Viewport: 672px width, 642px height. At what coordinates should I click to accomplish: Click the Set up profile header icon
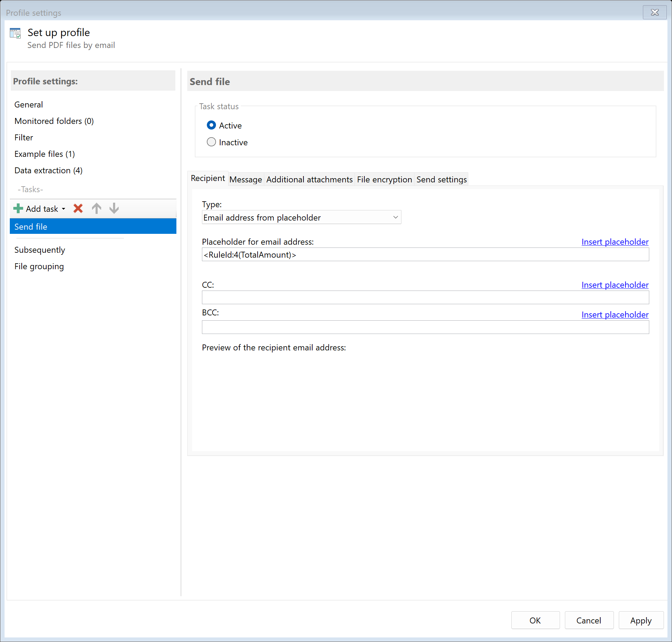pos(15,33)
